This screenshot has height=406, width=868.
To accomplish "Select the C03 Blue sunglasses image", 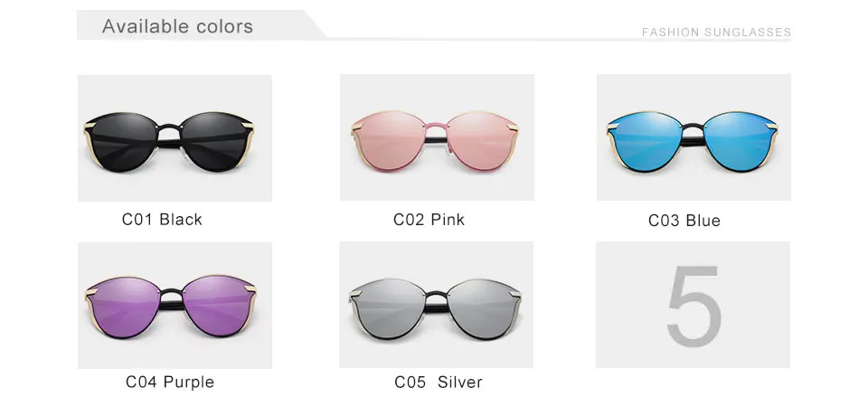I will coord(693,137).
